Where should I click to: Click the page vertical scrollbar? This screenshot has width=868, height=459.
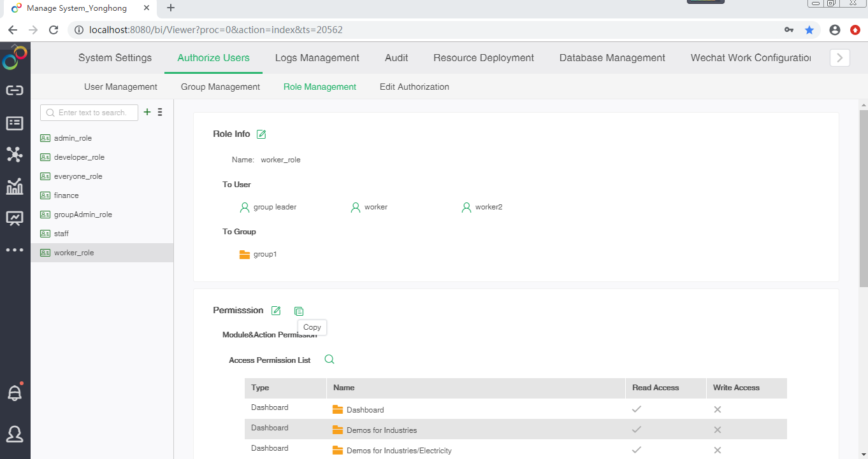(x=864, y=198)
